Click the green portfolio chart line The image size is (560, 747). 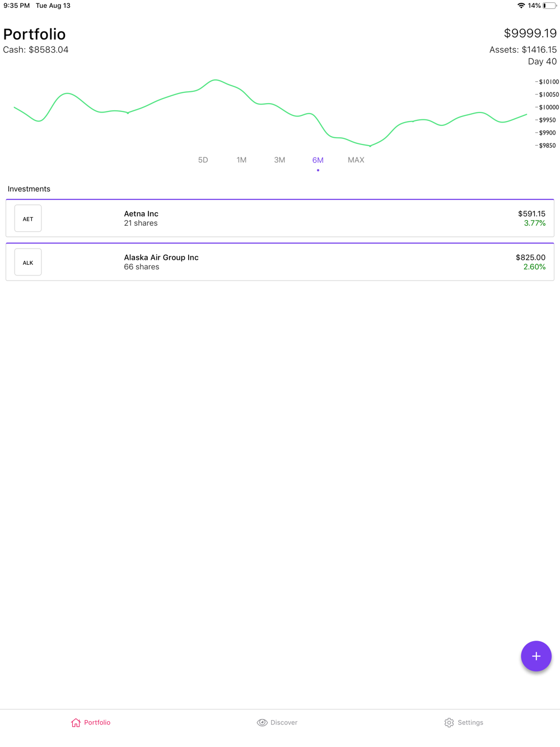216,80
